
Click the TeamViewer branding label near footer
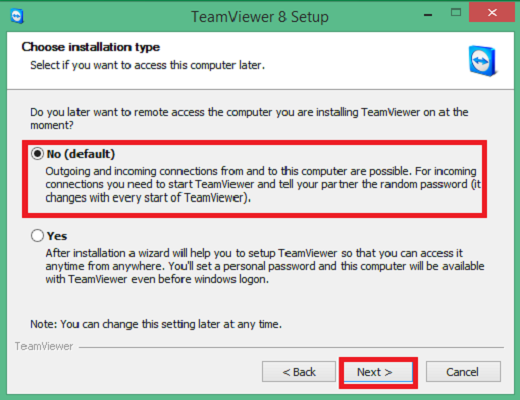[44, 346]
